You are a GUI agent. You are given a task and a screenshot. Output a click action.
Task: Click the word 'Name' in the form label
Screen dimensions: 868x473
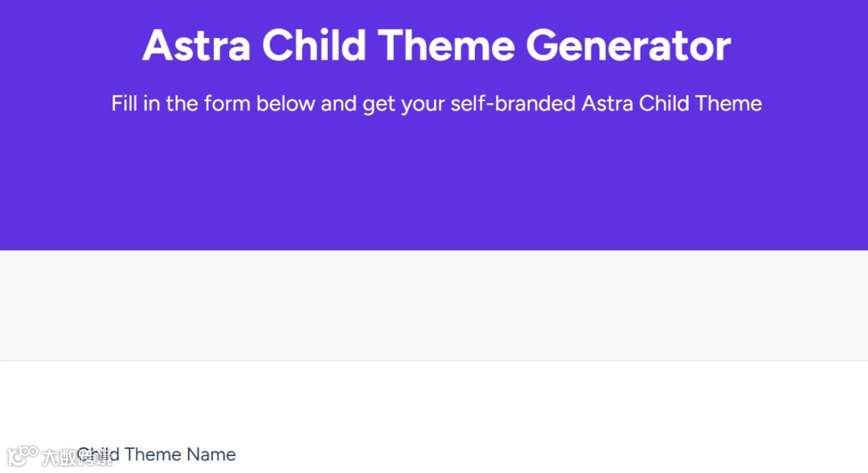211,454
